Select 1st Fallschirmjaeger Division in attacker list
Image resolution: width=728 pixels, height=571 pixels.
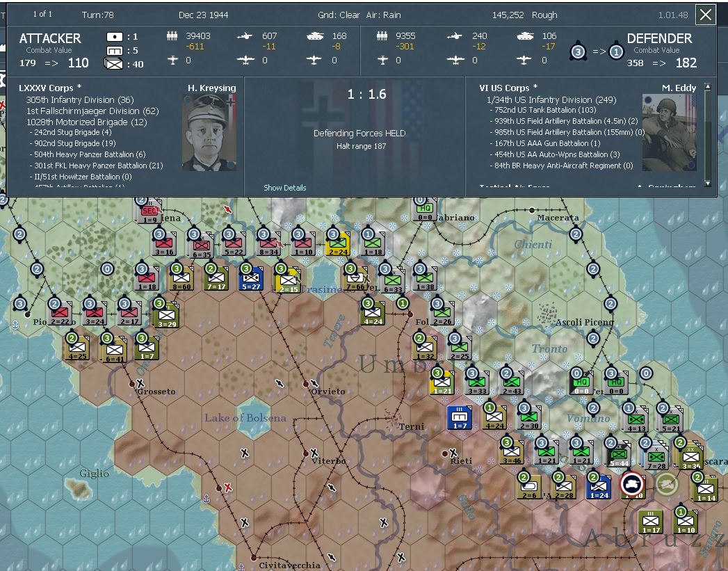point(92,111)
